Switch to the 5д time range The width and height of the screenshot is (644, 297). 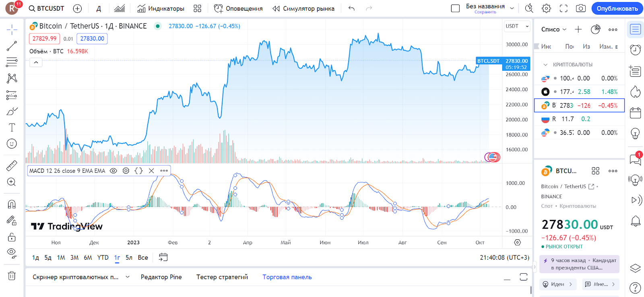click(x=48, y=258)
